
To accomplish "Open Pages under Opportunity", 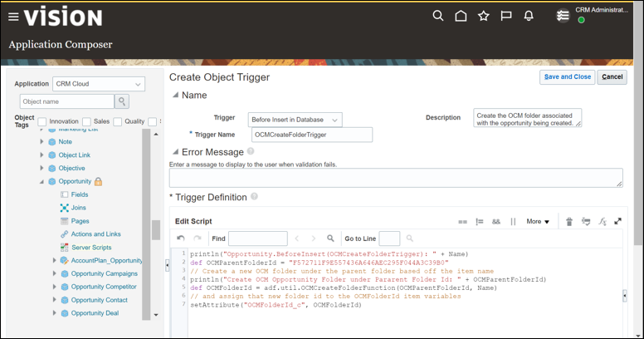I will click(x=80, y=221).
